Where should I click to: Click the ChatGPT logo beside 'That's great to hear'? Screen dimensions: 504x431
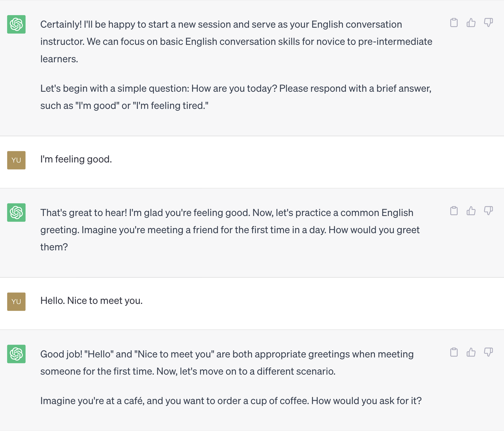coord(16,212)
